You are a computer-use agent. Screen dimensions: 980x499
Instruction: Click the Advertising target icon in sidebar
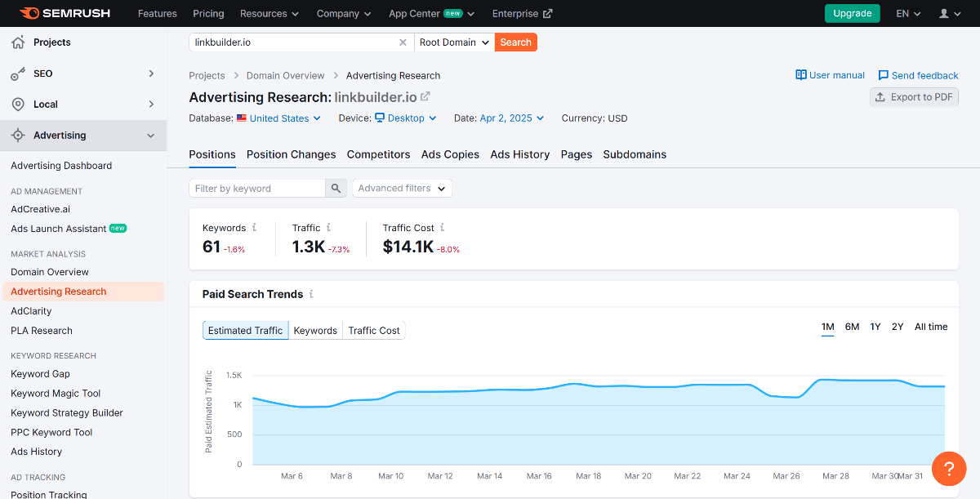point(18,136)
